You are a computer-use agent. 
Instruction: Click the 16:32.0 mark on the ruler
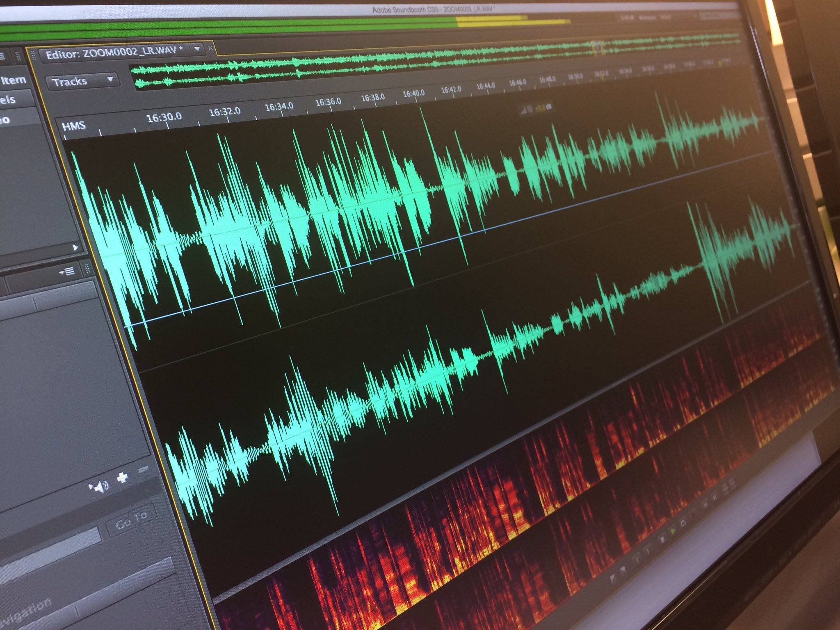coord(224,112)
